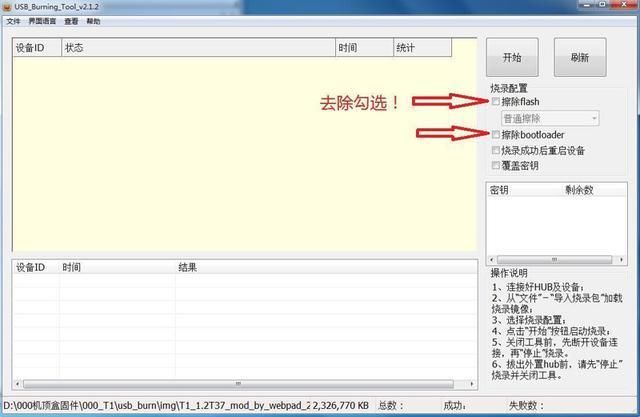Enable 烧录成功后重启设备 checkbox
This screenshot has width=640, height=417.
496,150
